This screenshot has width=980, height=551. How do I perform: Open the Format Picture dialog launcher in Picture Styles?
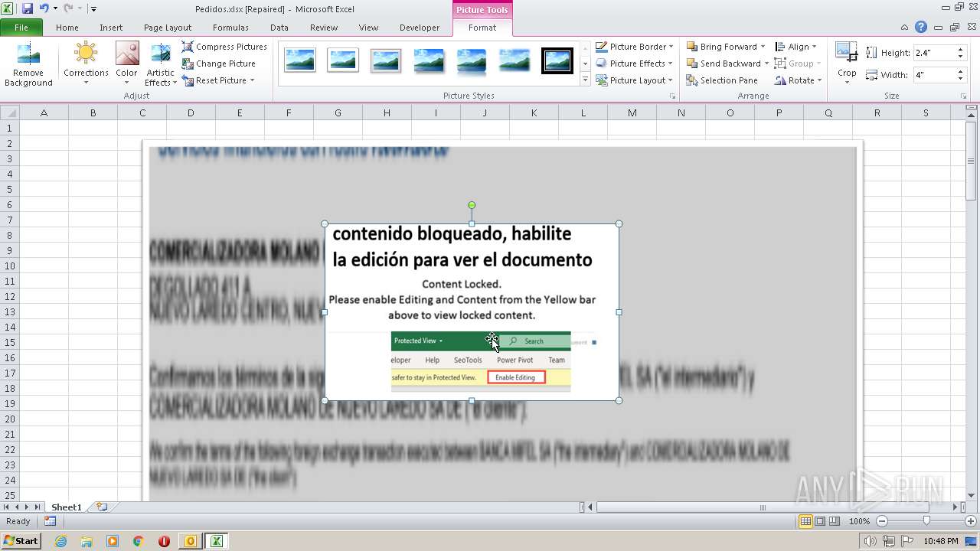point(673,96)
